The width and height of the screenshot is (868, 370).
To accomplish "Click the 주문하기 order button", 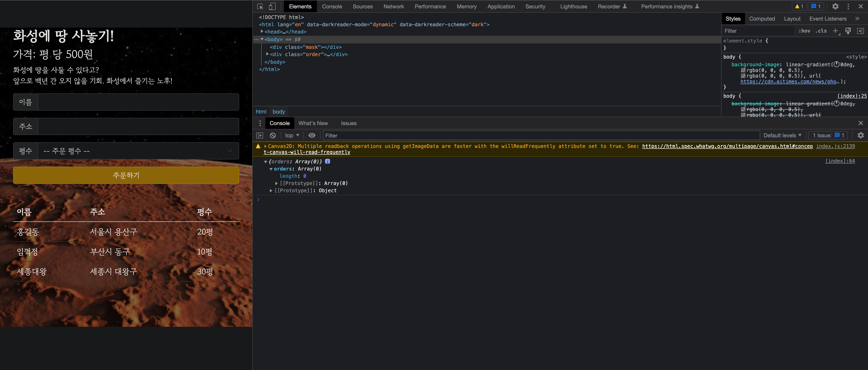I will click(126, 175).
